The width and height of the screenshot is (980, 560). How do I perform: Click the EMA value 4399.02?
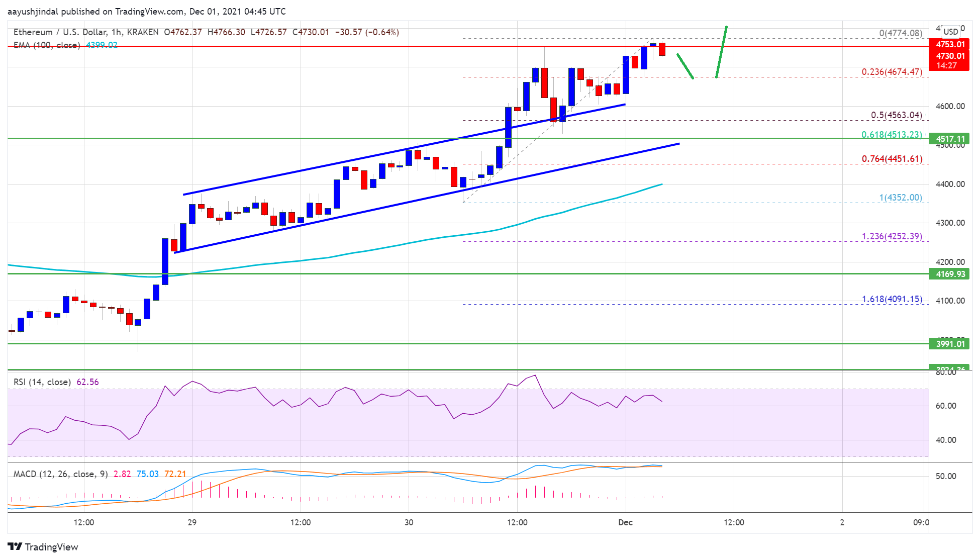[102, 45]
